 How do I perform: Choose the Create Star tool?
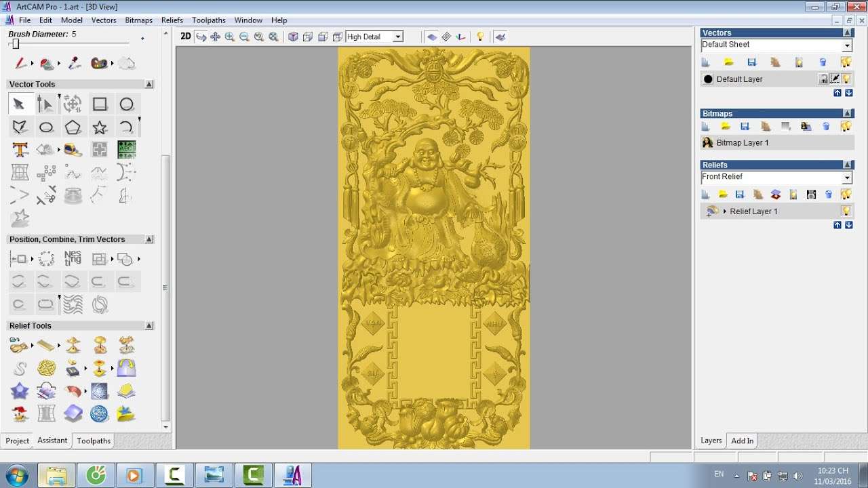100,127
